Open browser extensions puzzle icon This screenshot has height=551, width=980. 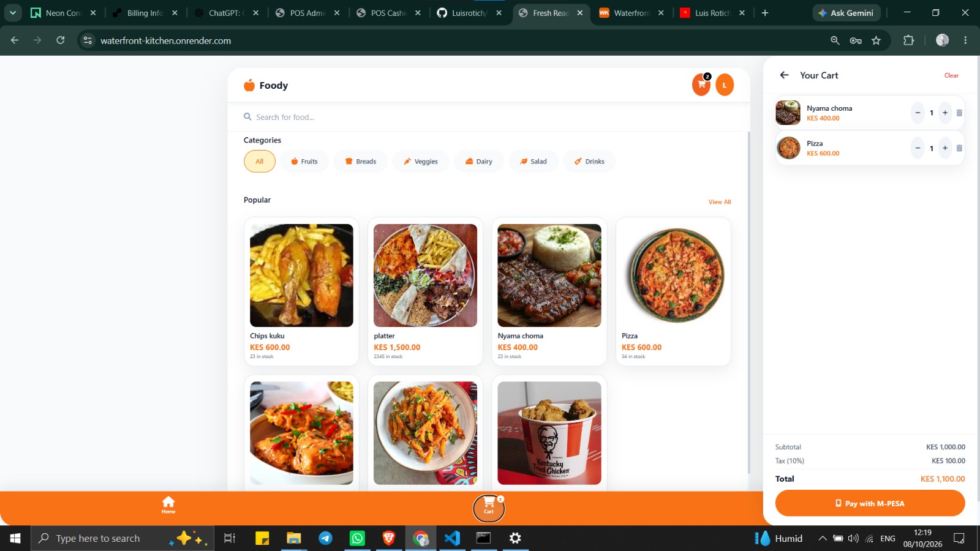click(x=908, y=40)
